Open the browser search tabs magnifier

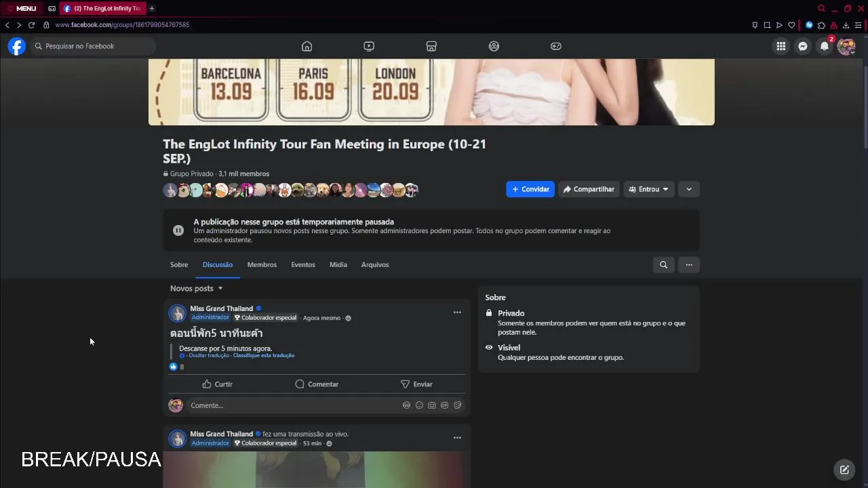(x=821, y=8)
